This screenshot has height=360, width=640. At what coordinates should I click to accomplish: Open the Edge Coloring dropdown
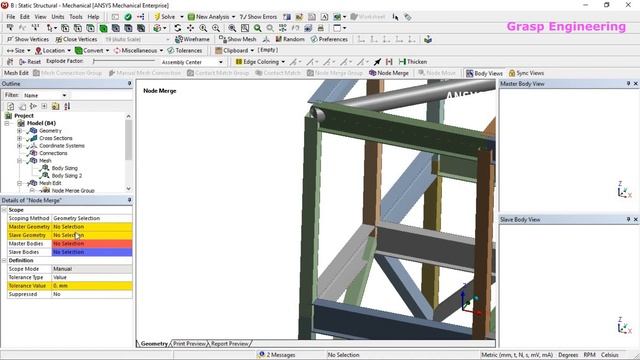pos(283,62)
